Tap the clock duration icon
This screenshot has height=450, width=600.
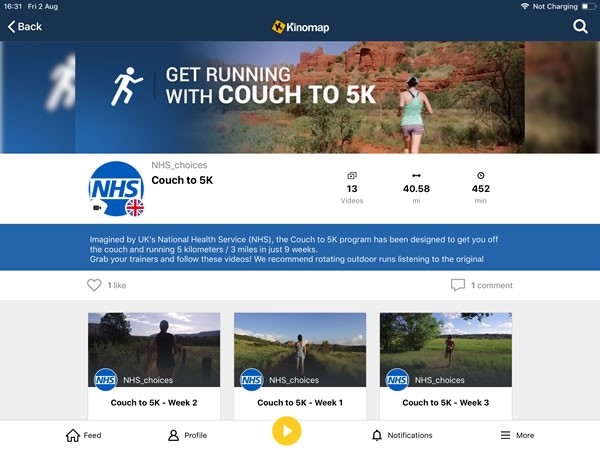(x=481, y=175)
